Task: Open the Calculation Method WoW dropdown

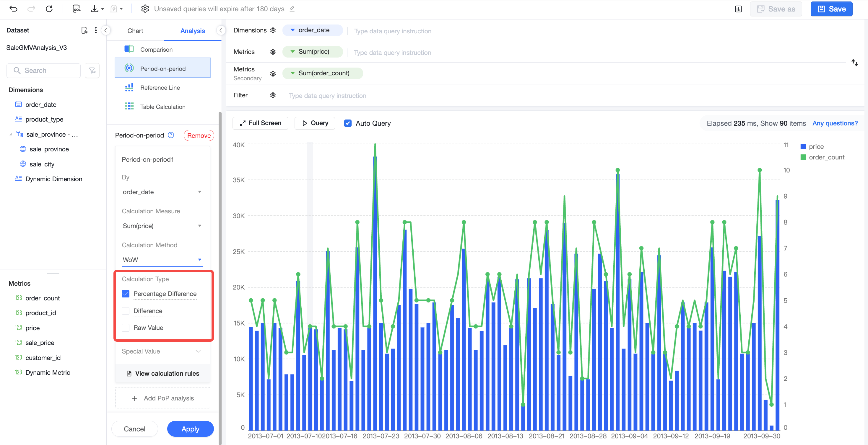Action: tap(162, 260)
